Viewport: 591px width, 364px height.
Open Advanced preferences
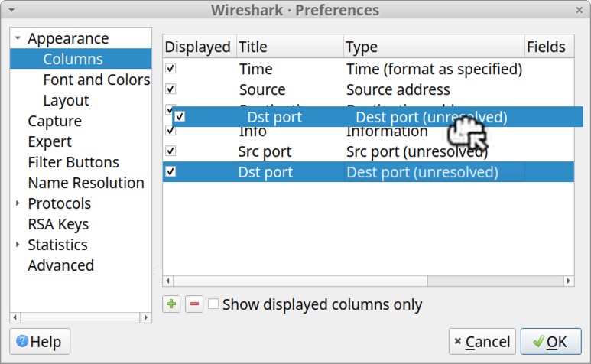pyautogui.click(x=60, y=265)
